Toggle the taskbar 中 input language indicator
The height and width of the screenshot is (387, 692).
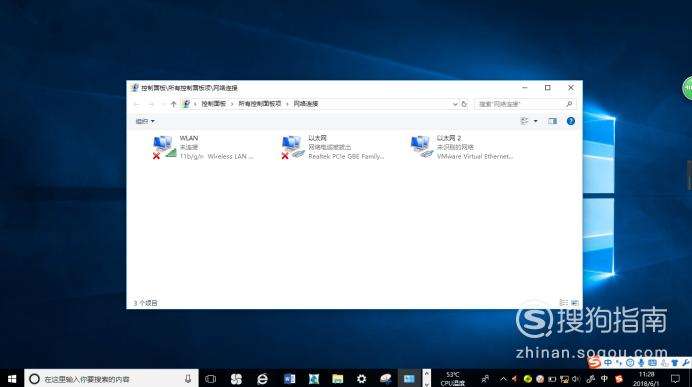pyautogui.click(x=604, y=379)
